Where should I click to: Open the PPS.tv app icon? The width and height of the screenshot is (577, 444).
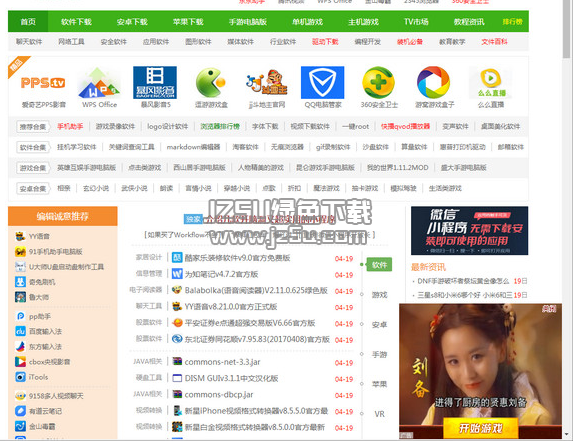(x=43, y=83)
